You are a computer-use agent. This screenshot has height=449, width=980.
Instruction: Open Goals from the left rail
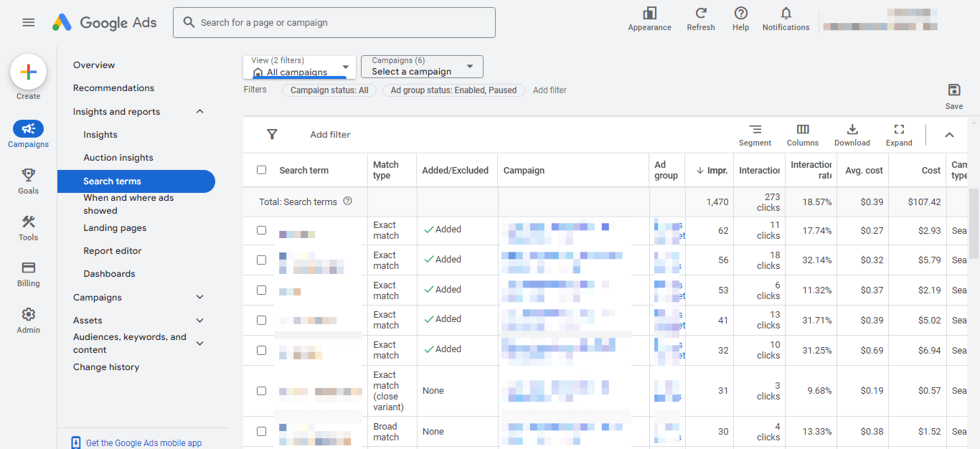(29, 175)
